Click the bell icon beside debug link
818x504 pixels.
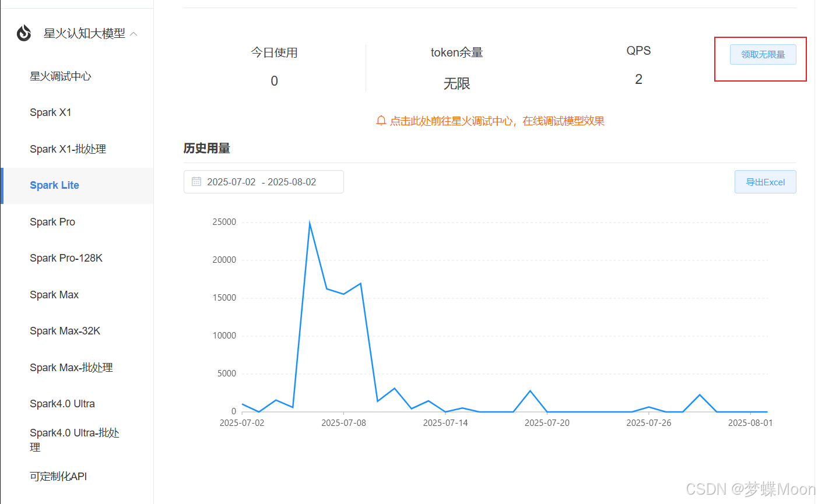[381, 121]
